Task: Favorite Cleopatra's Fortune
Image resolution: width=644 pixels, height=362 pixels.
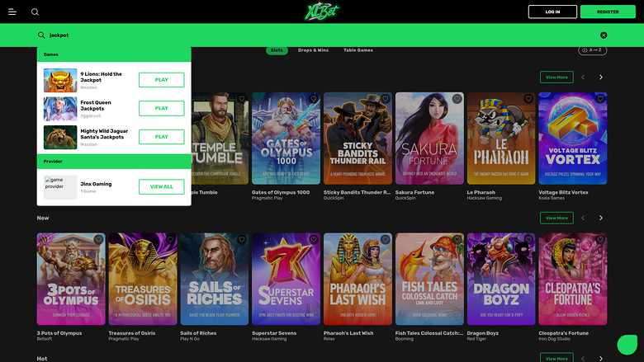Action: 600,239
